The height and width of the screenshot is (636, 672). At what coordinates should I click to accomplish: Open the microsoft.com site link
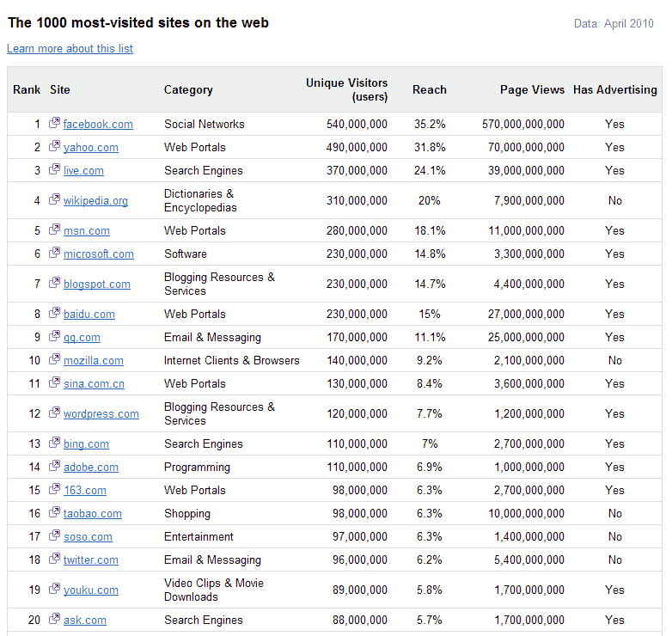click(99, 254)
